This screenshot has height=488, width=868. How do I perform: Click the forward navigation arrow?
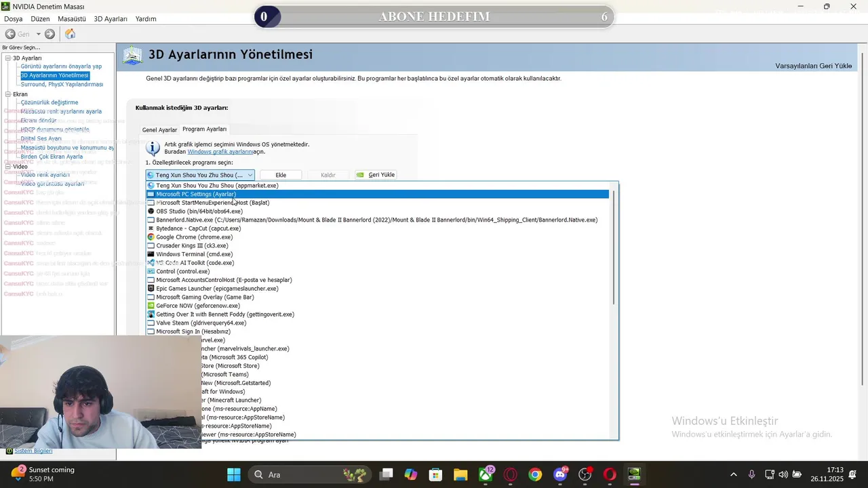[x=50, y=34]
